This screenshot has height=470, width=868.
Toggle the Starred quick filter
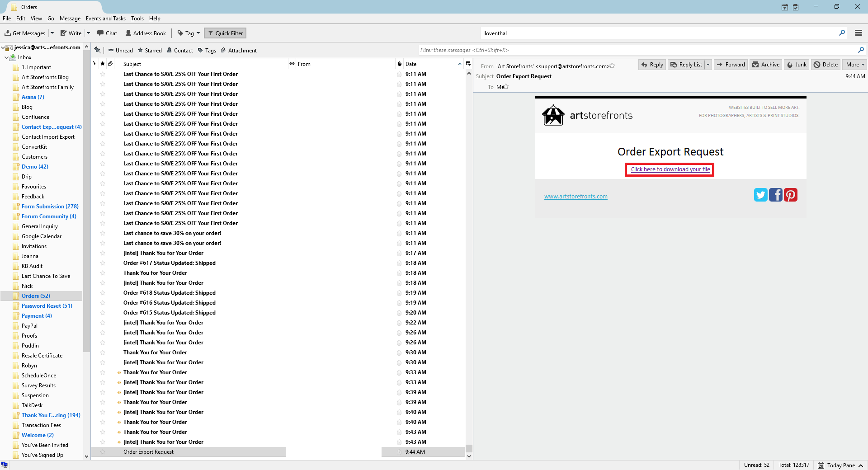coord(150,50)
